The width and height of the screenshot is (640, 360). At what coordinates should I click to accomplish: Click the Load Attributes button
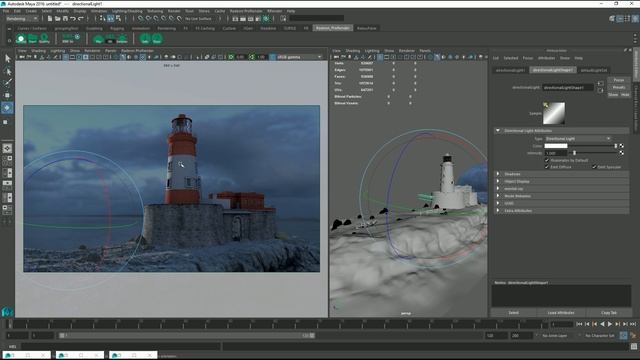coord(561,313)
